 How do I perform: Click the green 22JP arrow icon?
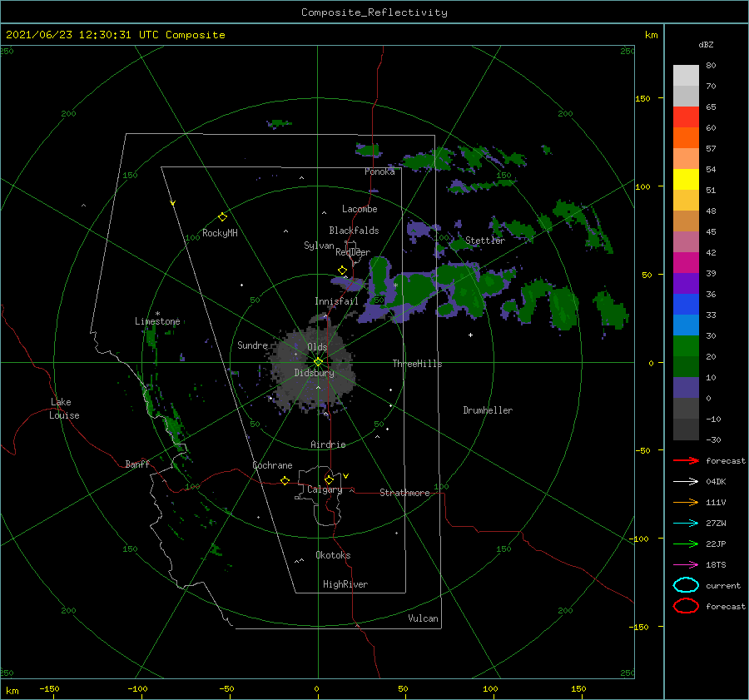(686, 544)
